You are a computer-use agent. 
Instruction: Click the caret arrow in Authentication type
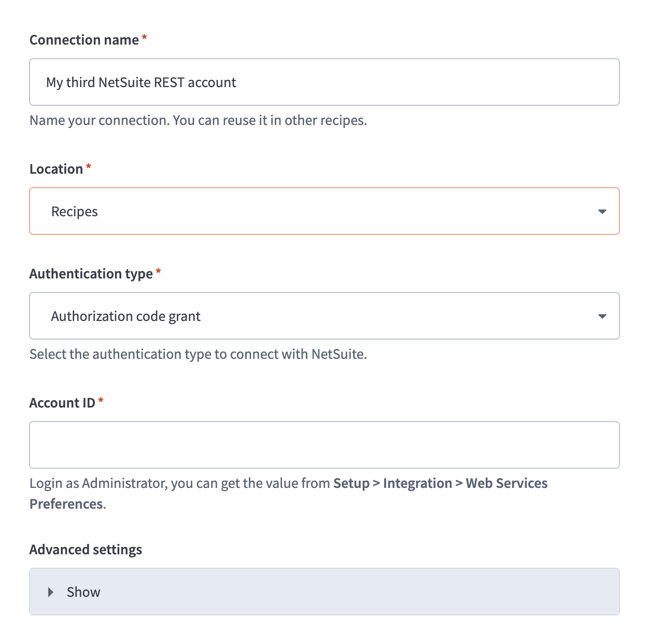click(602, 316)
